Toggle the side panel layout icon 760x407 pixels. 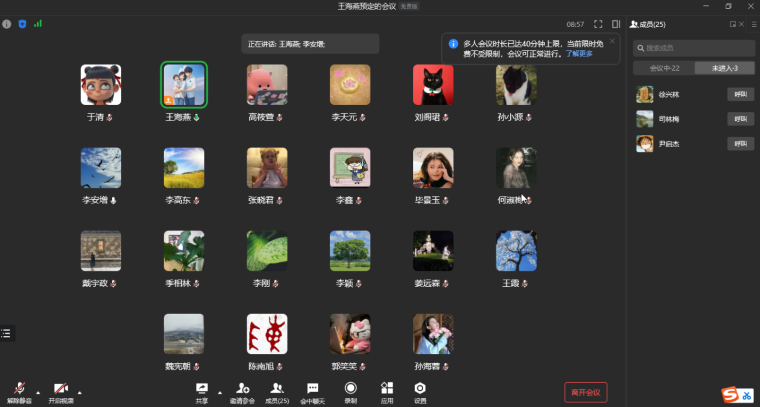click(616, 24)
